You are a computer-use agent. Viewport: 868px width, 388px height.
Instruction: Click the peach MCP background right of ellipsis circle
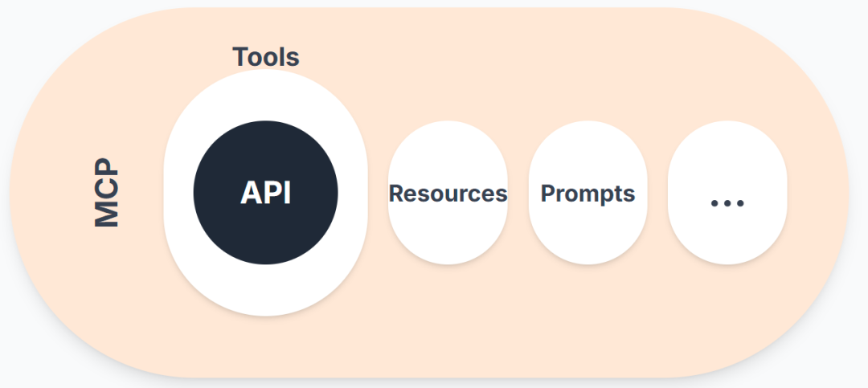tap(817, 193)
